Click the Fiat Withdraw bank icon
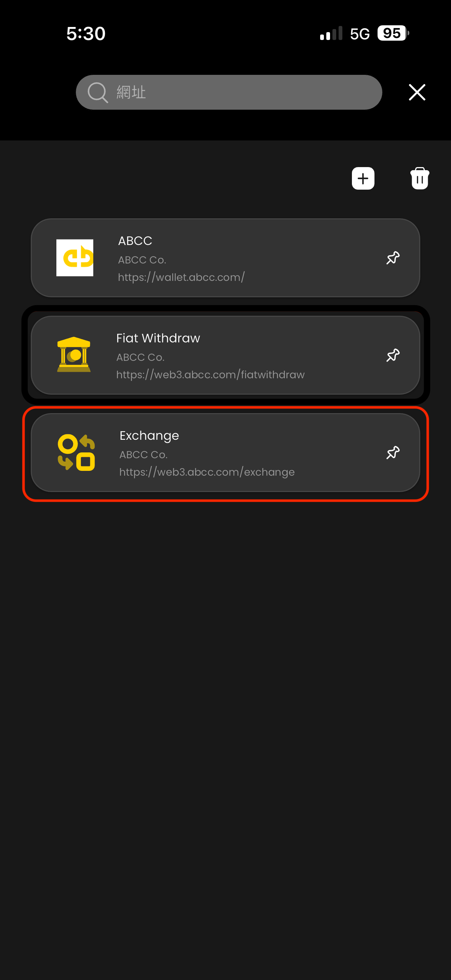Viewport: 451px width, 980px height. coord(74,354)
